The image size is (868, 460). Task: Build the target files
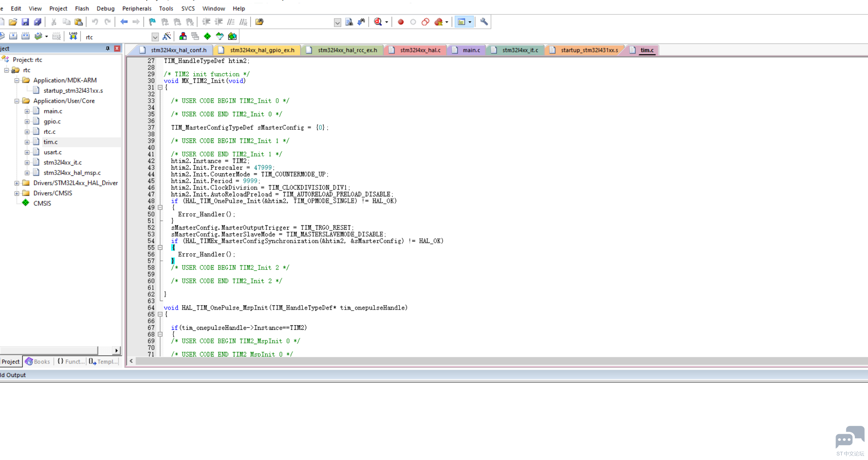click(x=13, y=37)
